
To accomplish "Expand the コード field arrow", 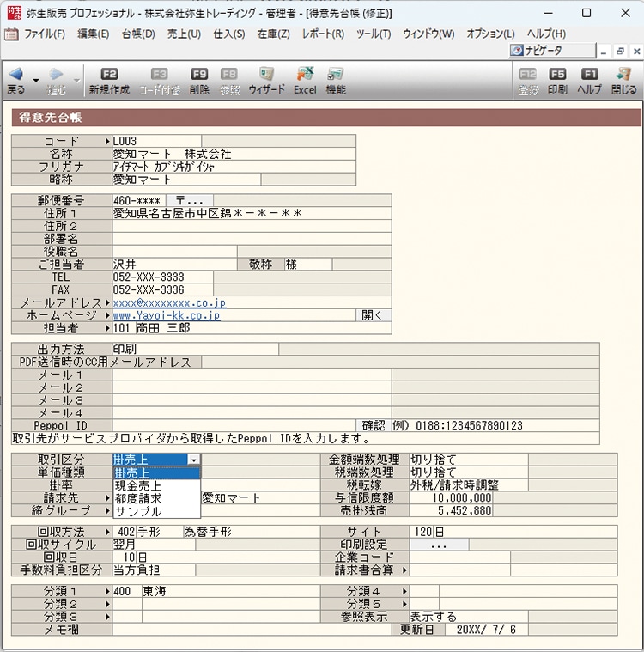I will click(x=107, y=142).
